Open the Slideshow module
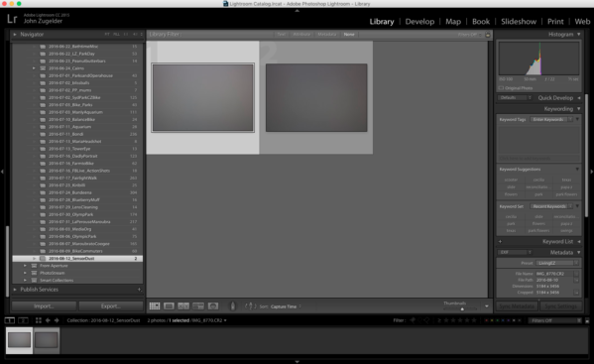The height and width of the screenshot is (364, 594). (x=519, y=22)
